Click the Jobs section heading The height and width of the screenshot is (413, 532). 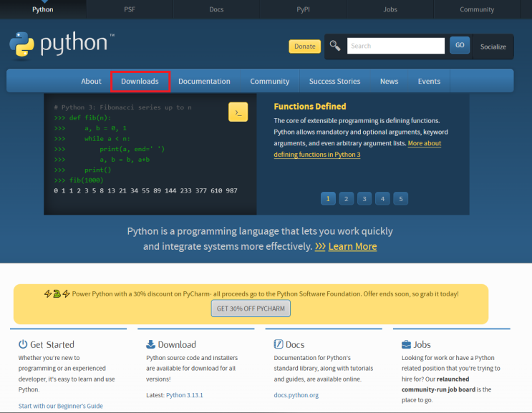(422, 344)
